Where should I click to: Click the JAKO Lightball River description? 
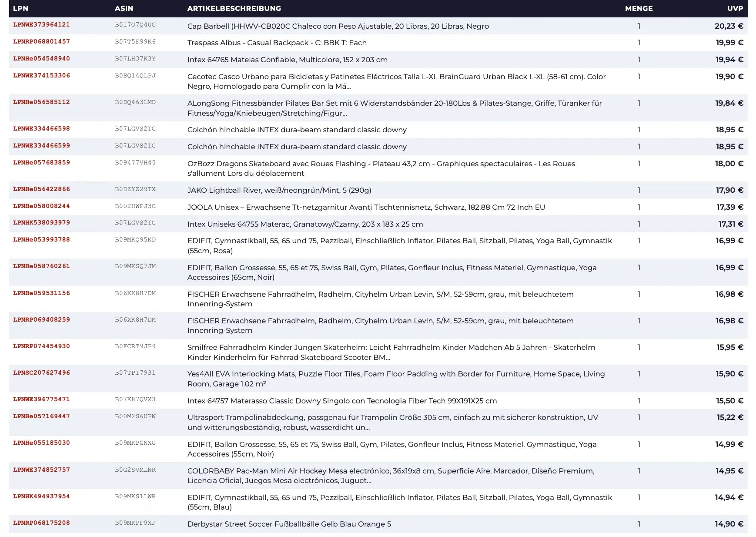point(279,190)
